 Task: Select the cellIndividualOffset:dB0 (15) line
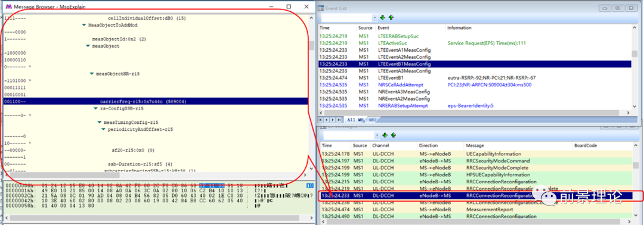tap(147, 18)
